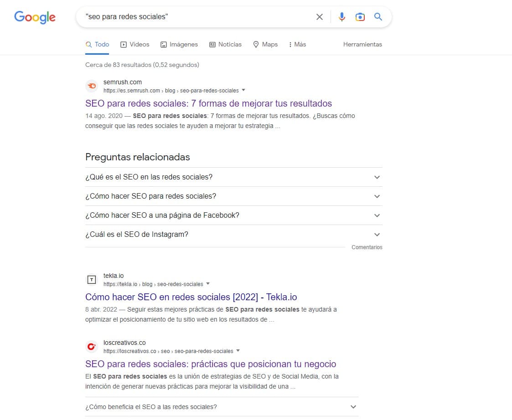Image resolution: width=512 pixels, height=420 pixels.
Task: Open the dropdown arrow beside the semrush.com URL
Action: (244, 90)
